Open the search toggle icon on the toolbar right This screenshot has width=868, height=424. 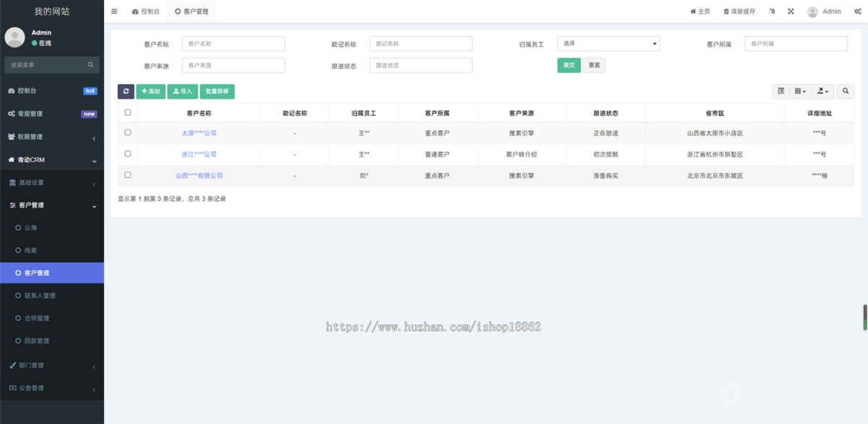(x=845, y=91)
